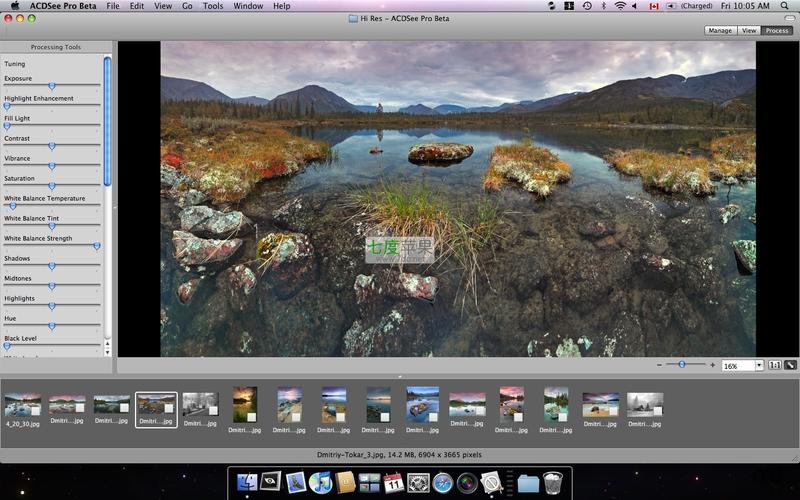Click the Tuning section label
The height and width of the screenshot is (500, 800).
tap(14, 64)
